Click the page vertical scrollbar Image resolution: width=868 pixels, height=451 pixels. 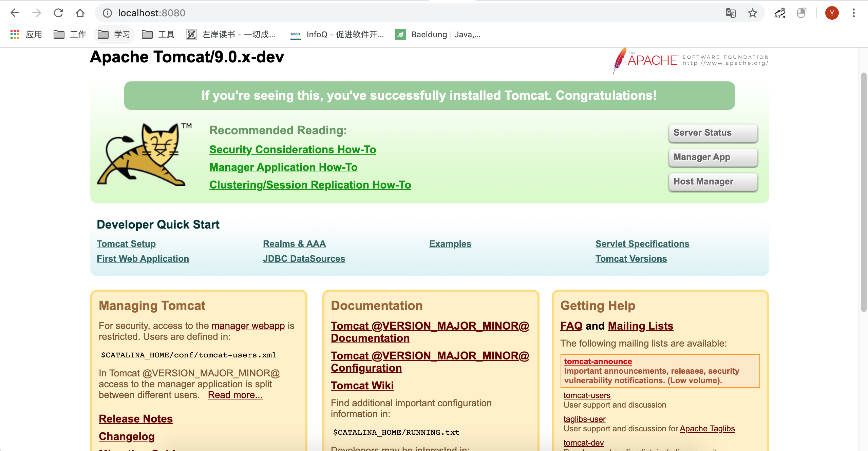(x=864, y=192)
